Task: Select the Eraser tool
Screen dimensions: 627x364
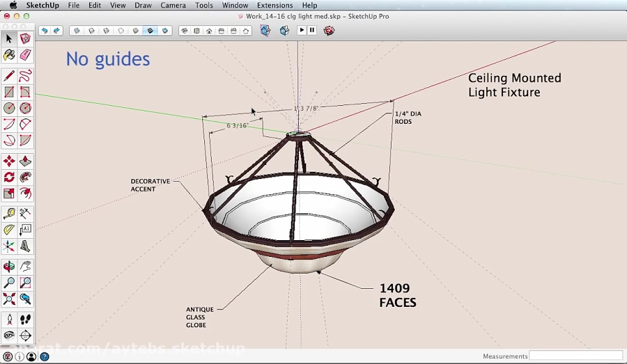Action: [25, 55]
